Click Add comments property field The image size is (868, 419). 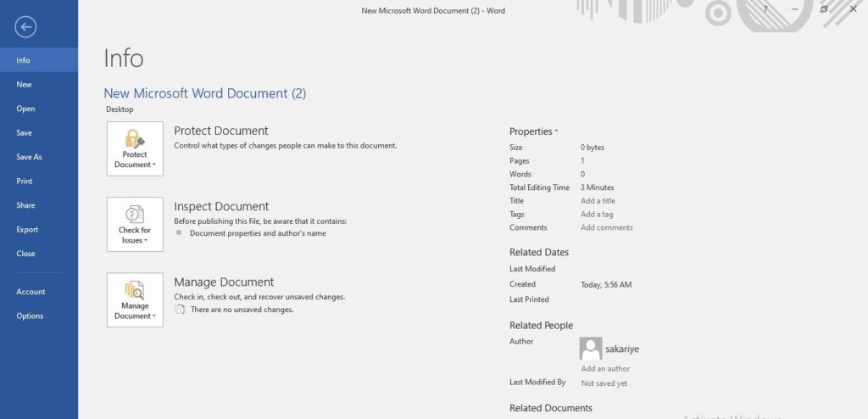pyautogui.click(x=606, y=228)
